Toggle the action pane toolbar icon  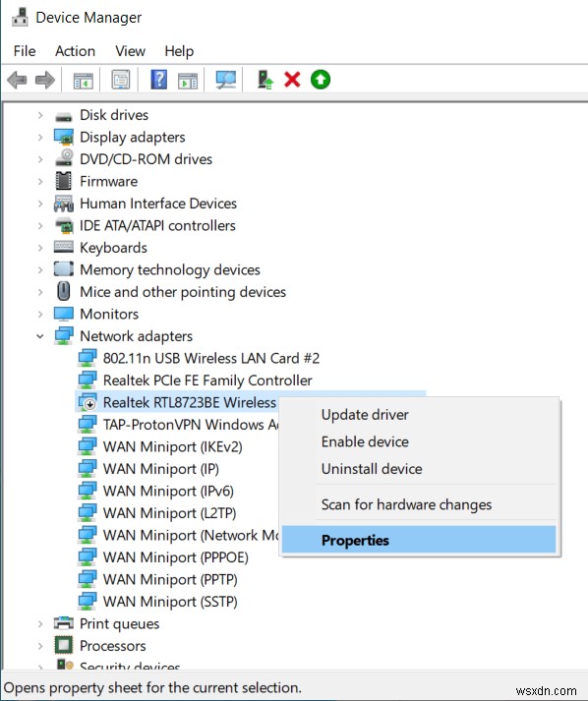[188, 81]
